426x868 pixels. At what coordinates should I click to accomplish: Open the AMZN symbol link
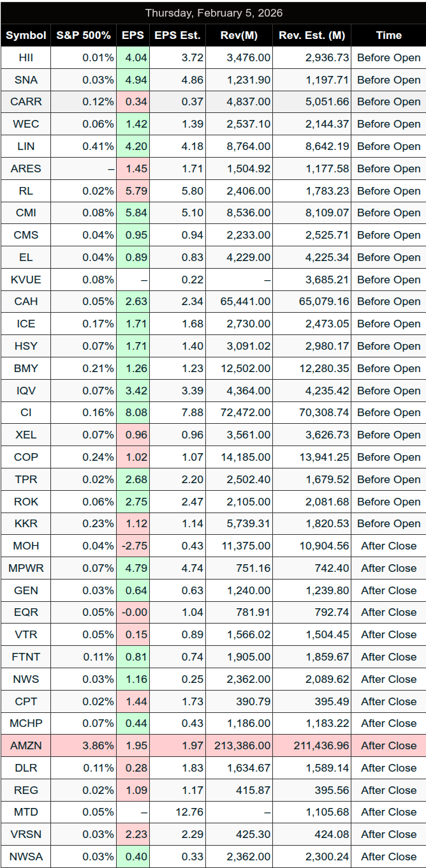point(26,745)
